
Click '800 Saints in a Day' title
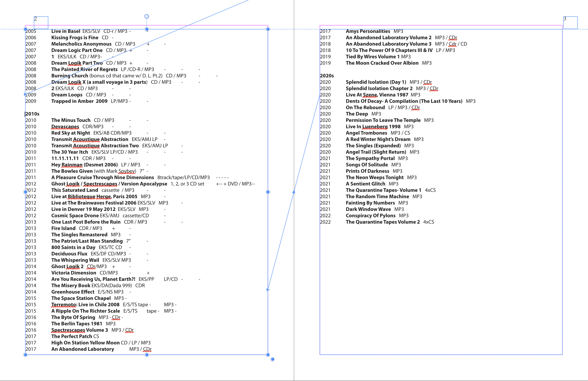coord(73,247)
